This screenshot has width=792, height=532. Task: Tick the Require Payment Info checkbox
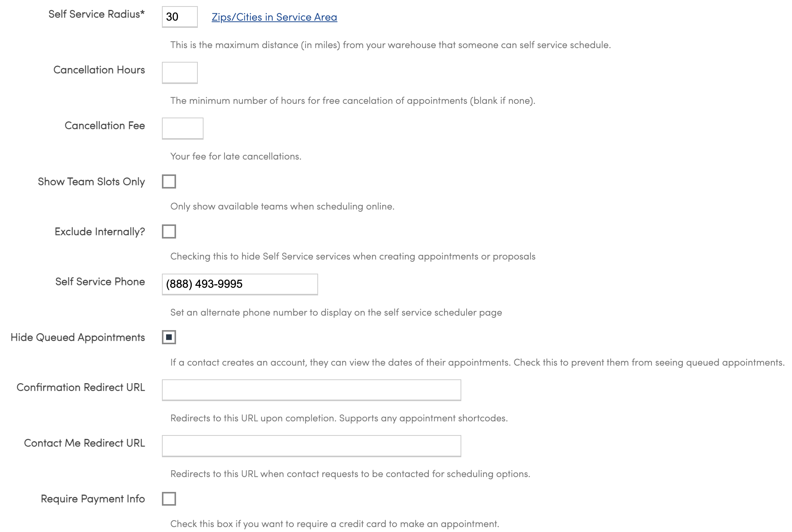tap(169, 499)
